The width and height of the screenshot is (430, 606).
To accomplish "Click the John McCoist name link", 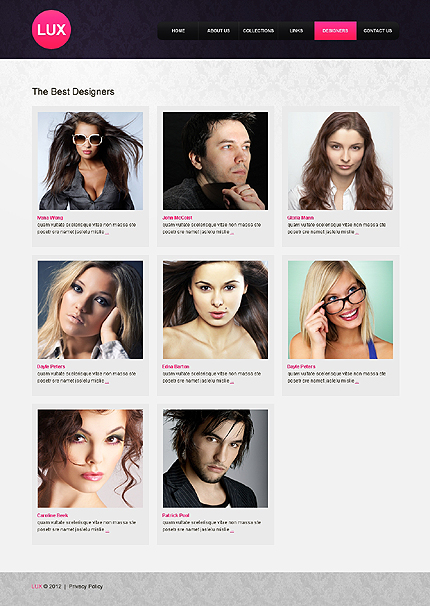I will click(177, 218).
